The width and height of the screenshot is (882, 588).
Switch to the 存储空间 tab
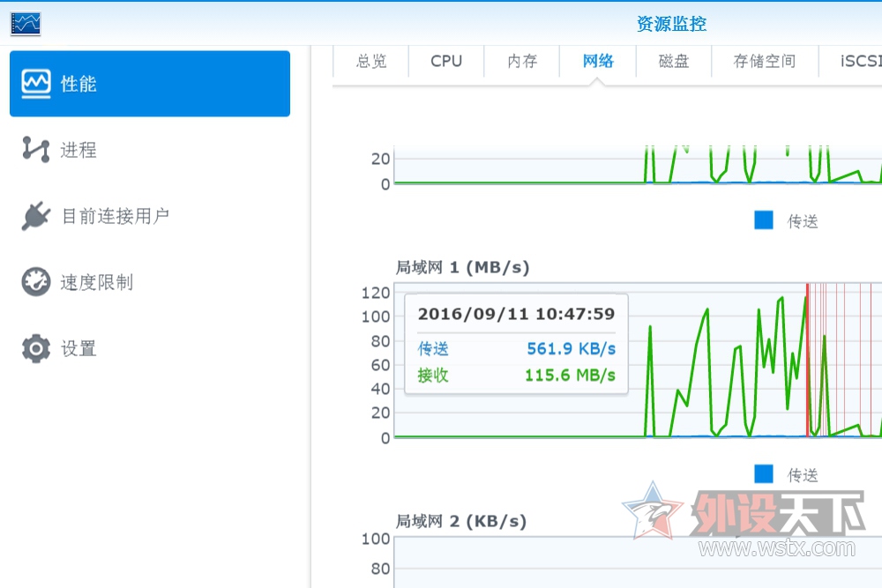[765, 62]
